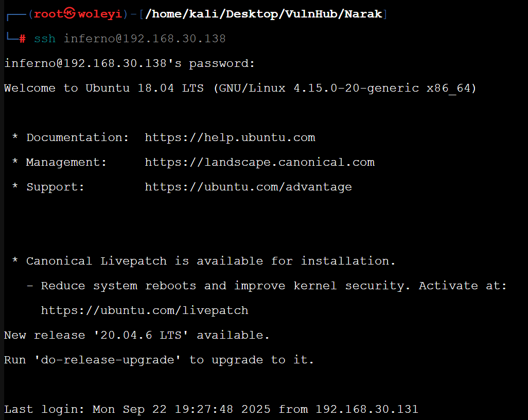
Task: Click the /home/kali/Desktop/VulnHub/Narak path in the prompt
Action: click(x=264, y=14)
